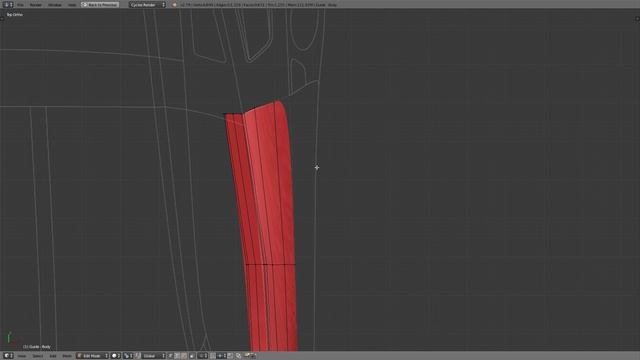
Task: Open the View menu in viewport header
Action: click(22, 356)
